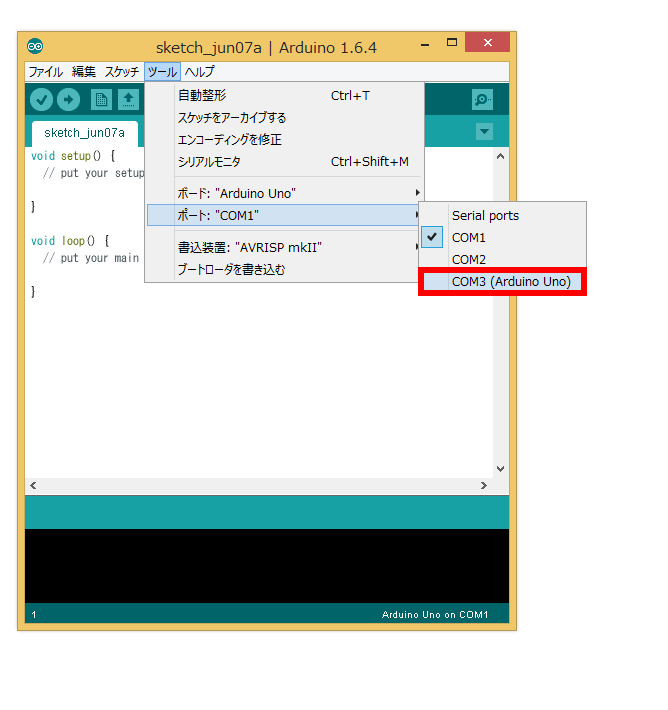Click the Upload arrow toolbar icon
The image size is (668, 710).
(x=68, y=100)
